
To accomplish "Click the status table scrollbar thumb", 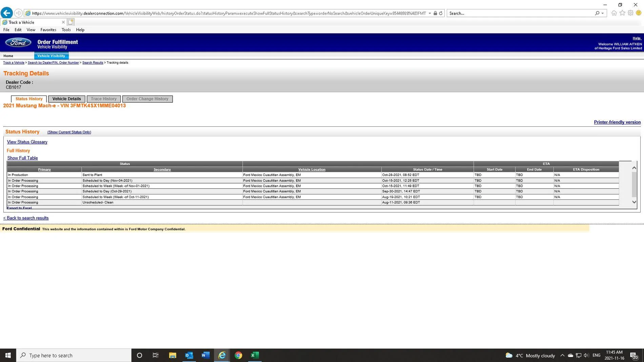I will coord(634,184).
